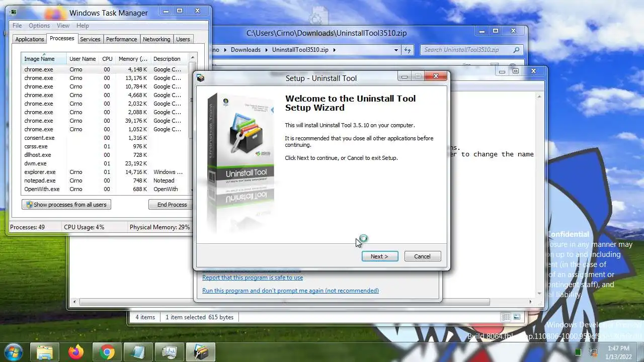Switch Explorer to large icons view
The image size is (644, 362).
coord(517,317)
